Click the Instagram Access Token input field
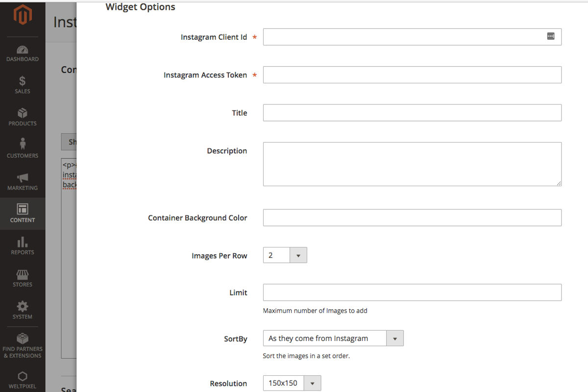Image resolution: width=588 pixels, height=392 pixels. coord(412,75)
